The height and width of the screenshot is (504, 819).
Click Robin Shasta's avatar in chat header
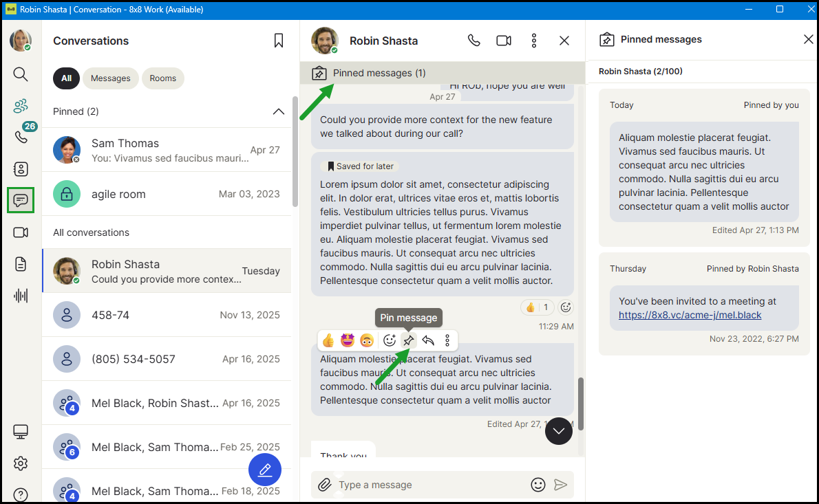coord(325,41)
